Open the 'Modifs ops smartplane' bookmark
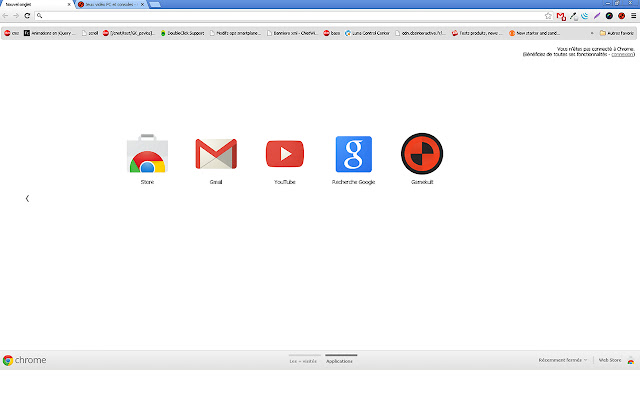 point(235,33)
